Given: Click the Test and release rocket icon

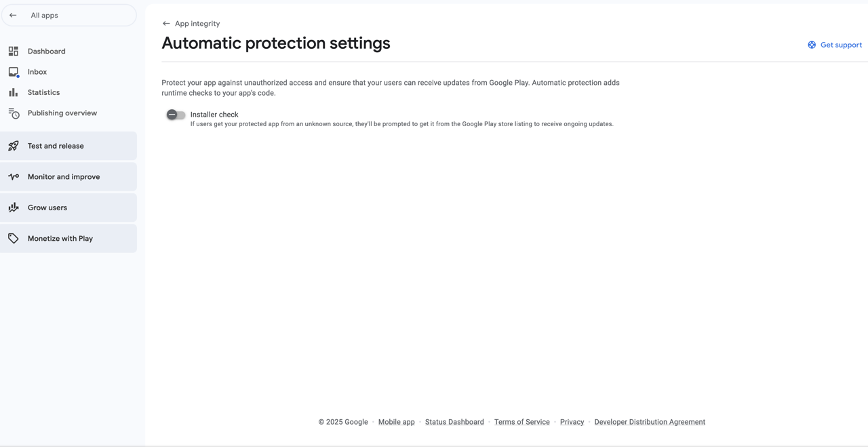Looking at the screenshot, I should (x=14, y=145).
